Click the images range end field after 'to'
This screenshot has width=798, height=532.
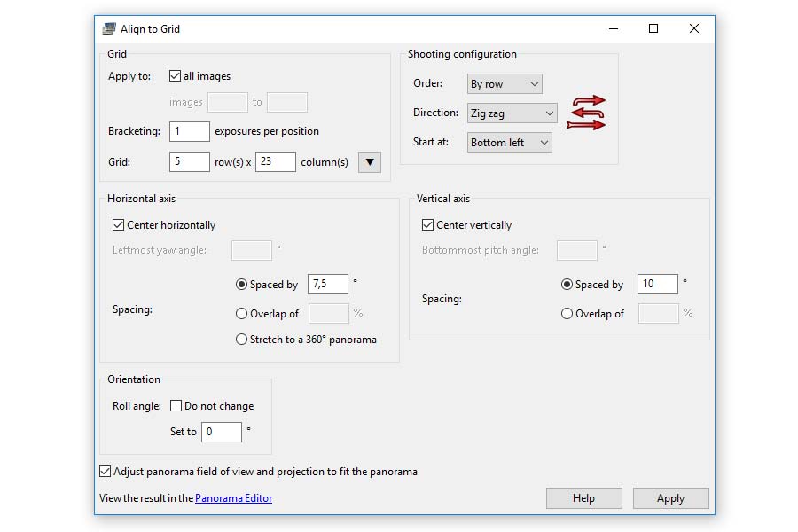pyautogui.click(x=287, y=102)
